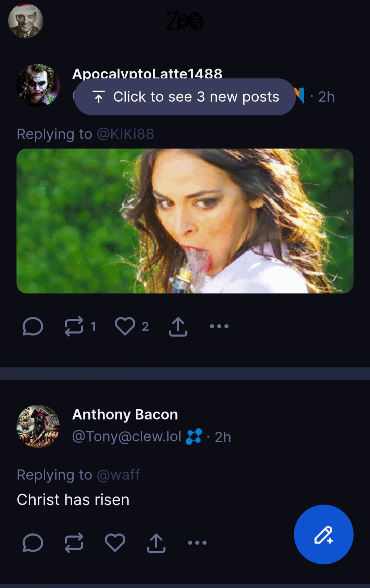Click the reply icon on ApocalyptoLatte1488's post
Screen dimensions: 370x588
pos(33,326)
